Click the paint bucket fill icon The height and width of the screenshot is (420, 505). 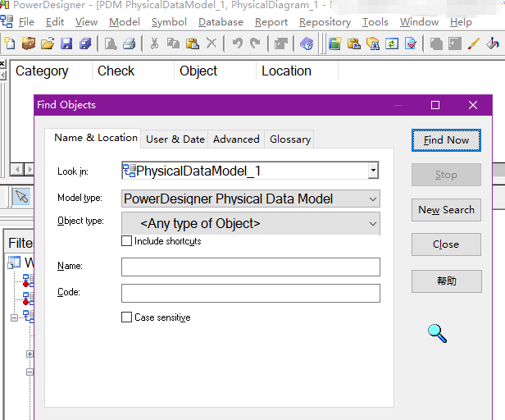[493, 43]
